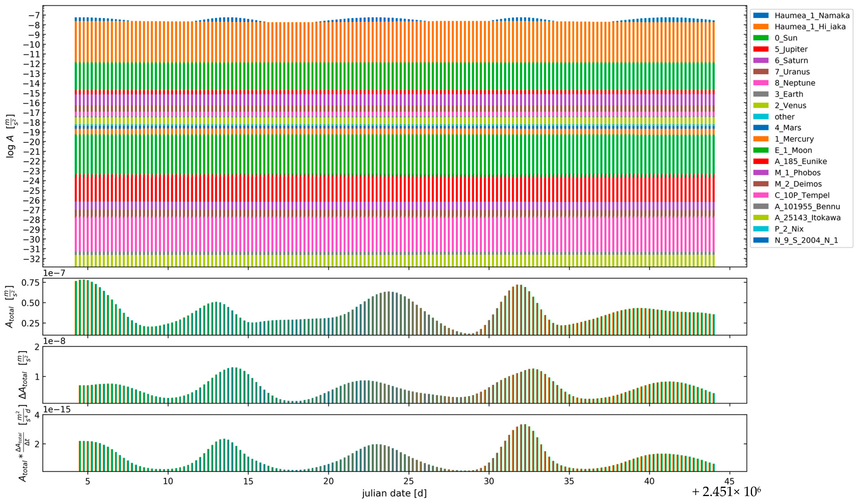Click the 1e-15 exponent label on bottom plot
The height and width of the screenshot is (504, 858).
coord(57,409)
